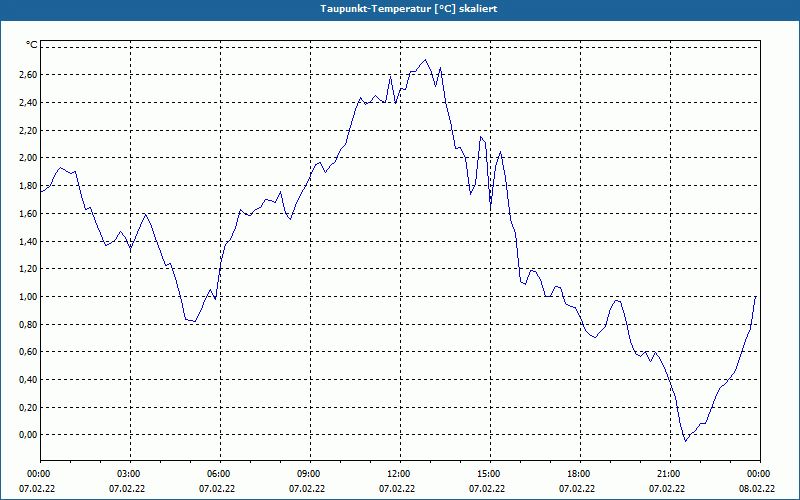Click the 06:00 time axis label

(220, 474)
